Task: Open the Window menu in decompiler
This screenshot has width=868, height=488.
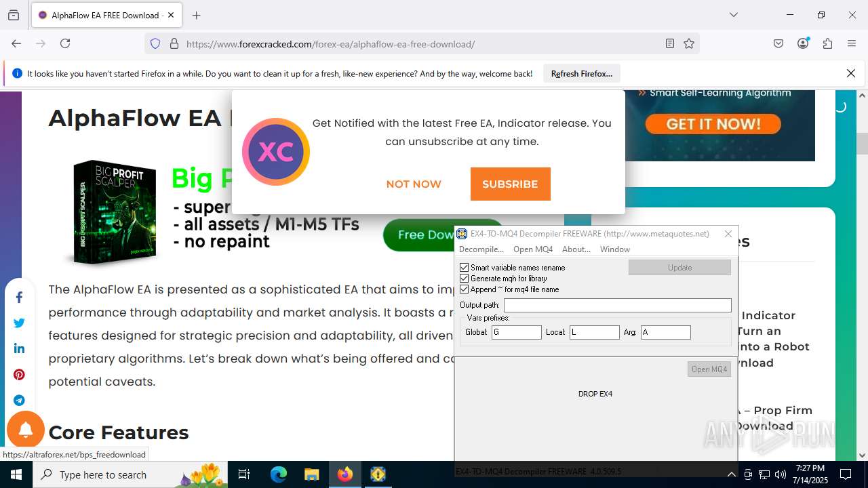Action: (x=615, y=249)
